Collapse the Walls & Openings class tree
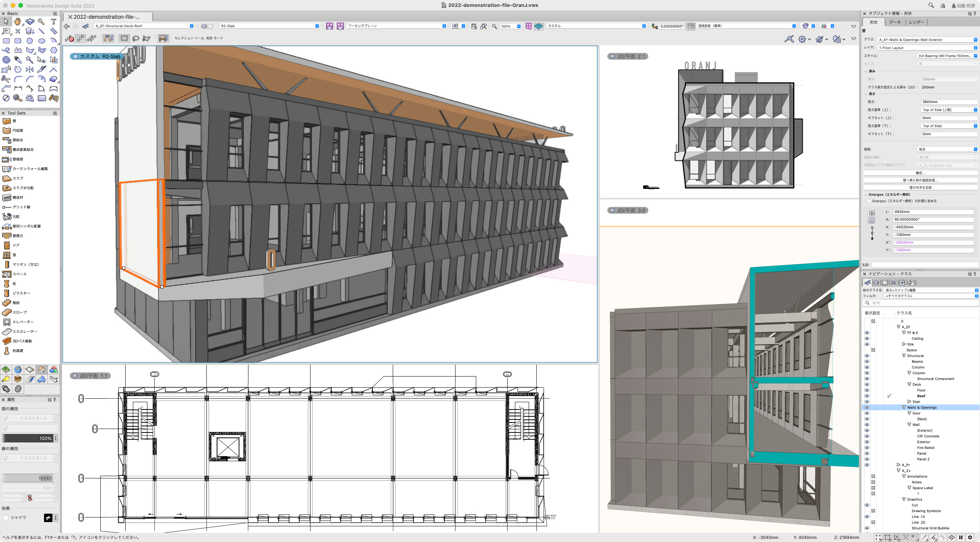 pos(904,407)
